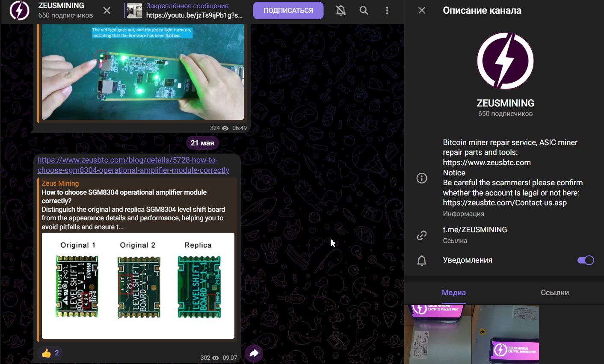The width and height of the screenshot is (604, 364).
Task: Copy the t.me/ZEUSMINING channel link
Action: (475, 230)
